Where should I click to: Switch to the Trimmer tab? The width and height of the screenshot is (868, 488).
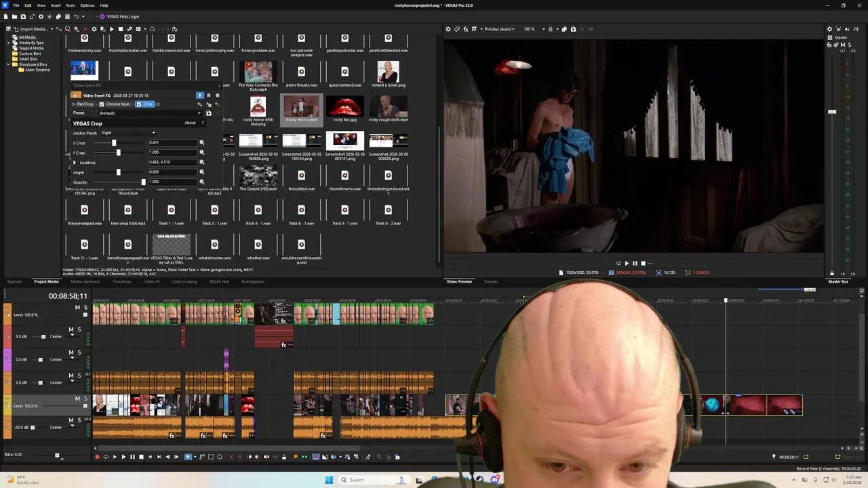[x=490, y=281]
